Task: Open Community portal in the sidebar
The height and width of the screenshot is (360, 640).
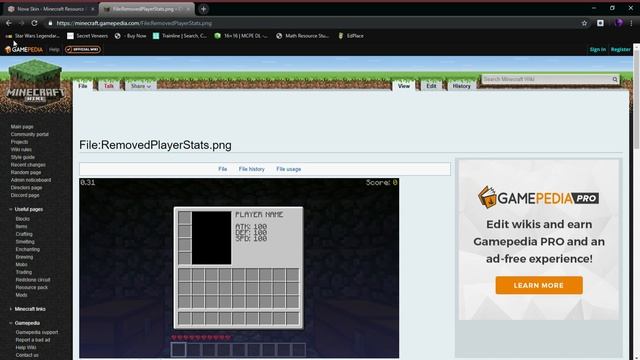Action: pos(29,134)
